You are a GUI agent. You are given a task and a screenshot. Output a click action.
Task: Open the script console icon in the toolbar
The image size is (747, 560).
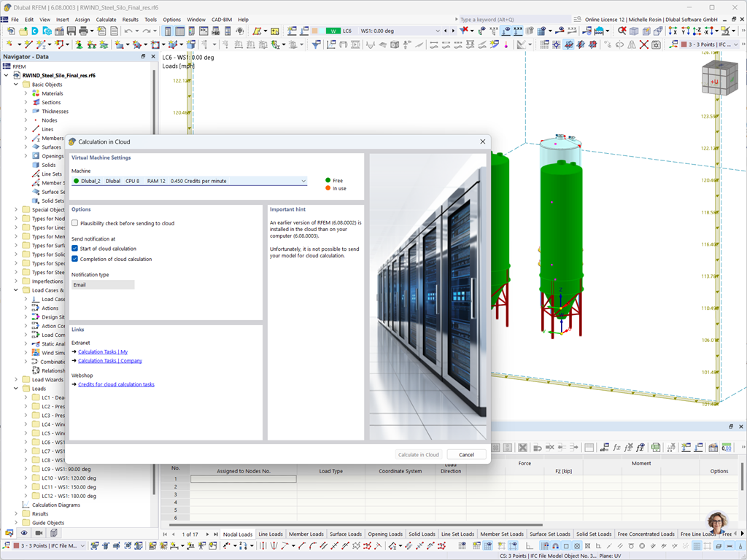tap(204, 31)
